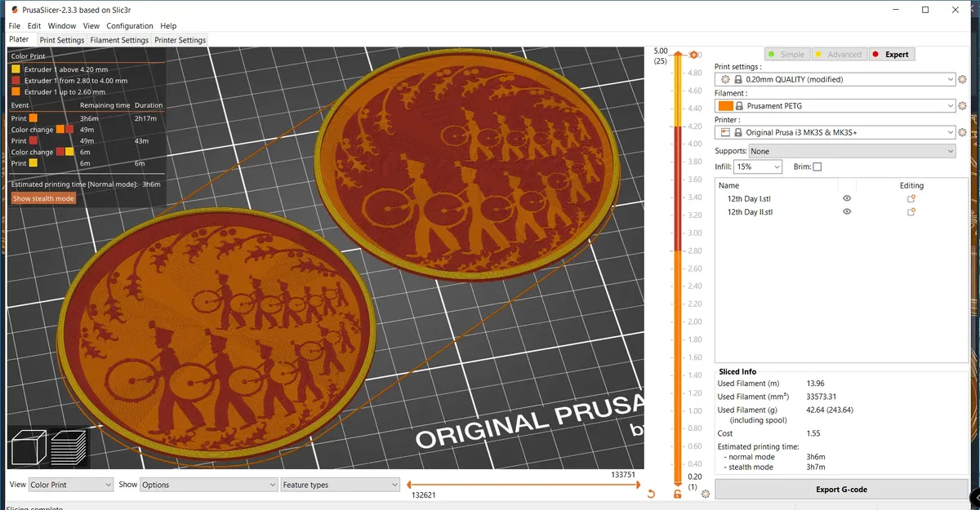Click the printer icon in Printer preset
The width and height of the screenshot is (980, 510).
724,132
